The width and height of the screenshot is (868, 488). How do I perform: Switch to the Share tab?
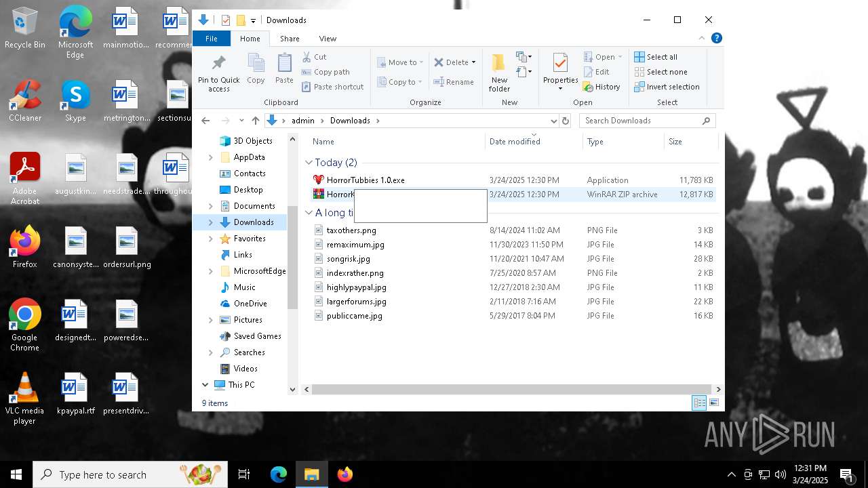point(290,39)
